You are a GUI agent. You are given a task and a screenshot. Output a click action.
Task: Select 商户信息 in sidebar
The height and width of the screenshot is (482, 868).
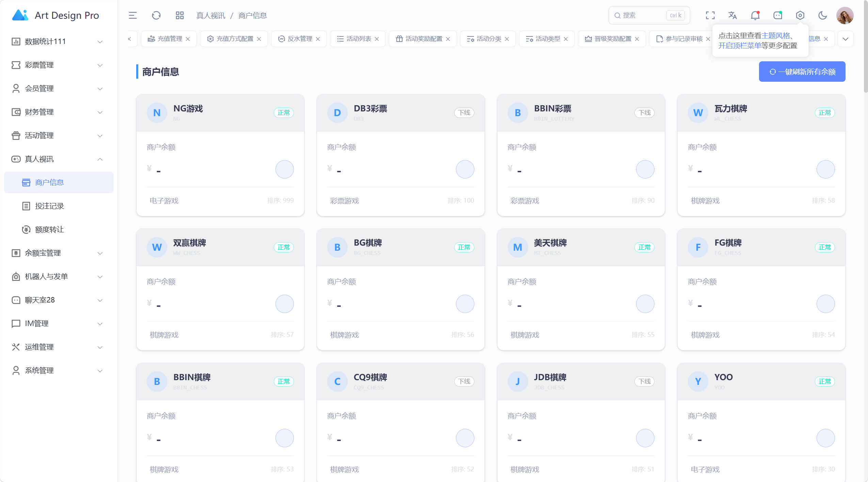point(59,183)
